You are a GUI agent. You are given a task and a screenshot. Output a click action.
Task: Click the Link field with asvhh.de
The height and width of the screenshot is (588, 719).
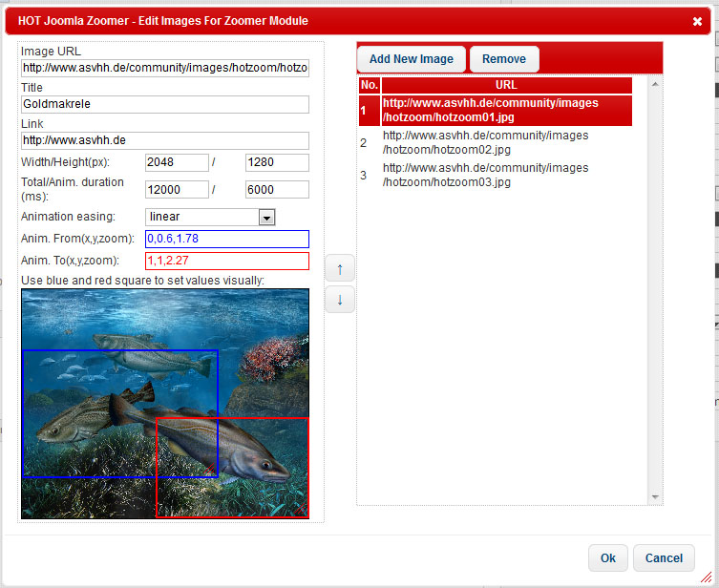coord(165,140)
